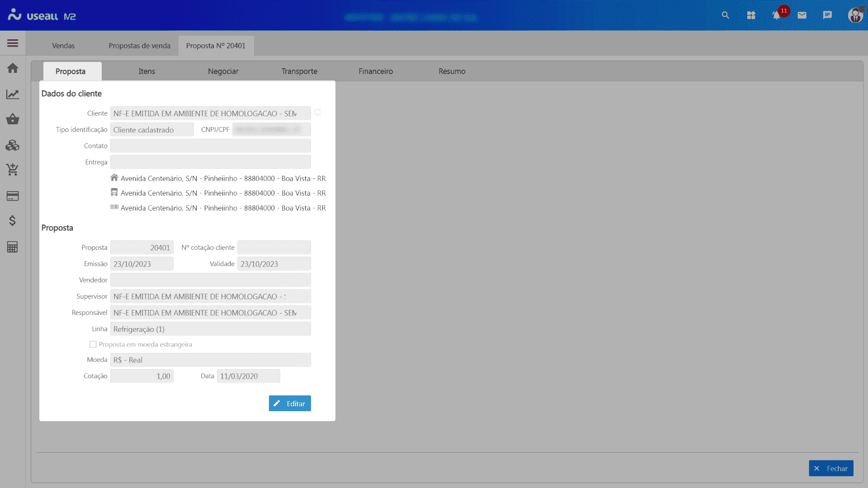Click the home icon in sidebar
This screenshot has height=488, width=868.
13,68
